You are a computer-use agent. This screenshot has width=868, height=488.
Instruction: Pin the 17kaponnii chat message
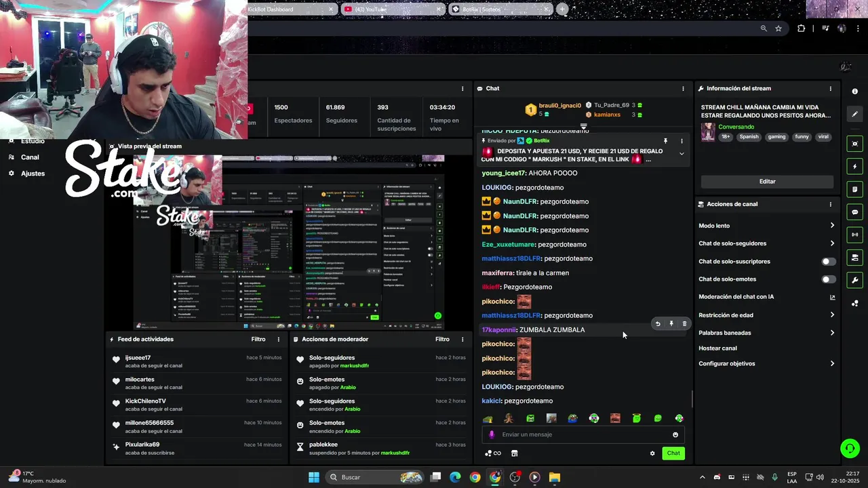[671, 324]
